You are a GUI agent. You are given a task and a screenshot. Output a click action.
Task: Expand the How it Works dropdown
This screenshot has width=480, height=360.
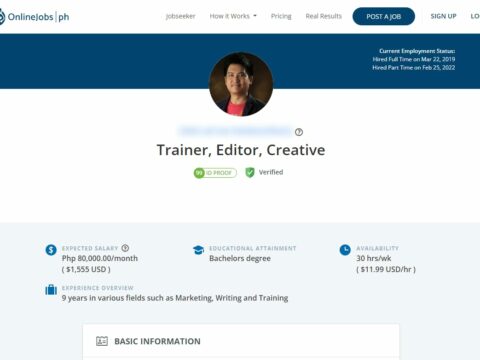(233, 16)
